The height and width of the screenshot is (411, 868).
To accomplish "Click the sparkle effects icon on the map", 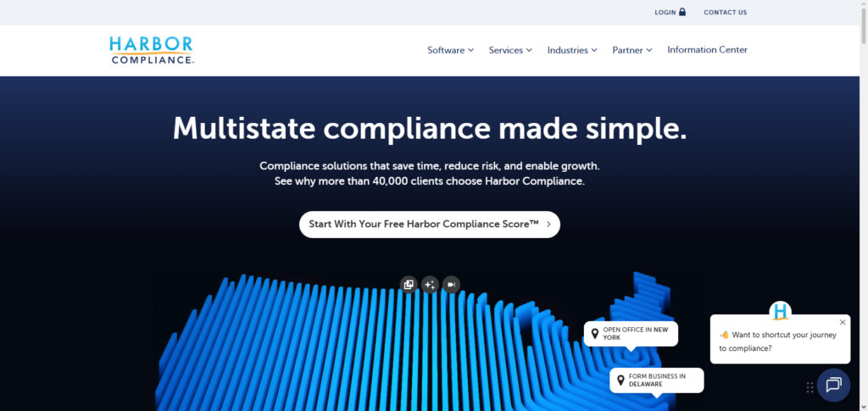I will point(430,285).
